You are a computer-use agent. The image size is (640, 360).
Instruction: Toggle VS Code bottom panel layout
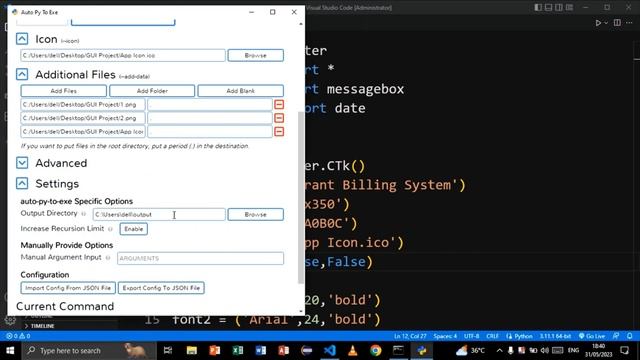tap(548, 7)
